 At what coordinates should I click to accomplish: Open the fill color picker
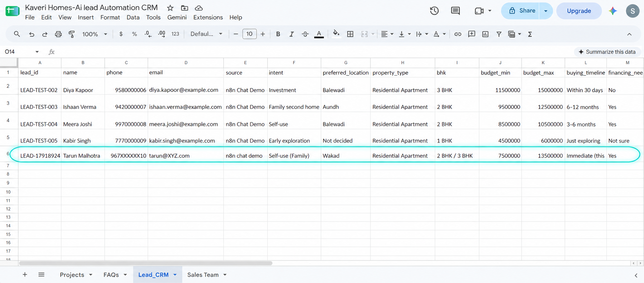click(x=336, y=34)
